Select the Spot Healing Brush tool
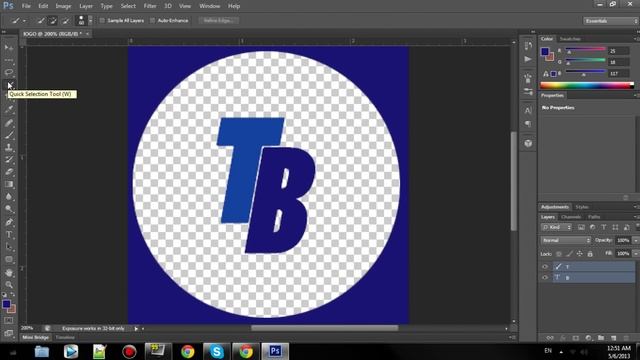640x360 pixels. (x=9, y=122)
